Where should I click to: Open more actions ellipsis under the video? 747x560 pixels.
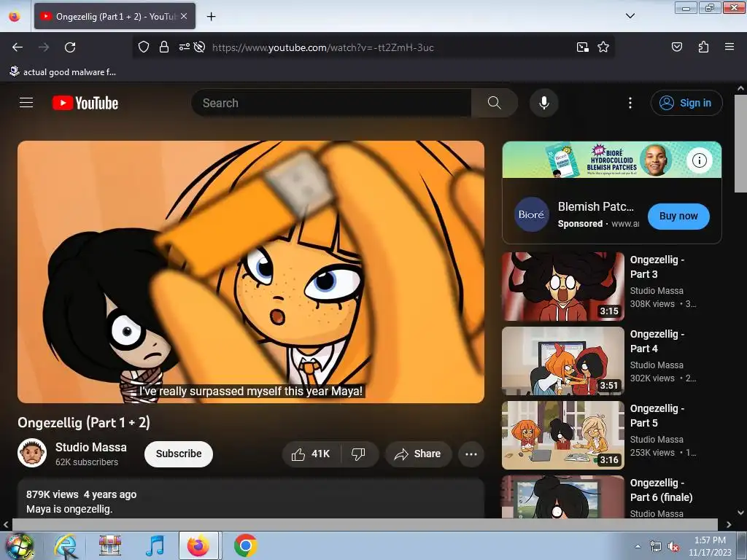(x=471, y=454)
